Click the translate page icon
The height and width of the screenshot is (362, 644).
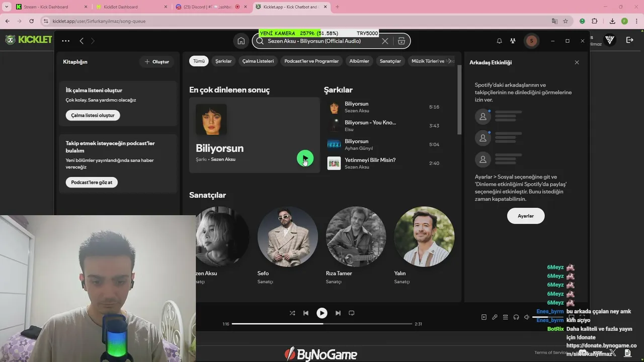(x=554, y=21)
